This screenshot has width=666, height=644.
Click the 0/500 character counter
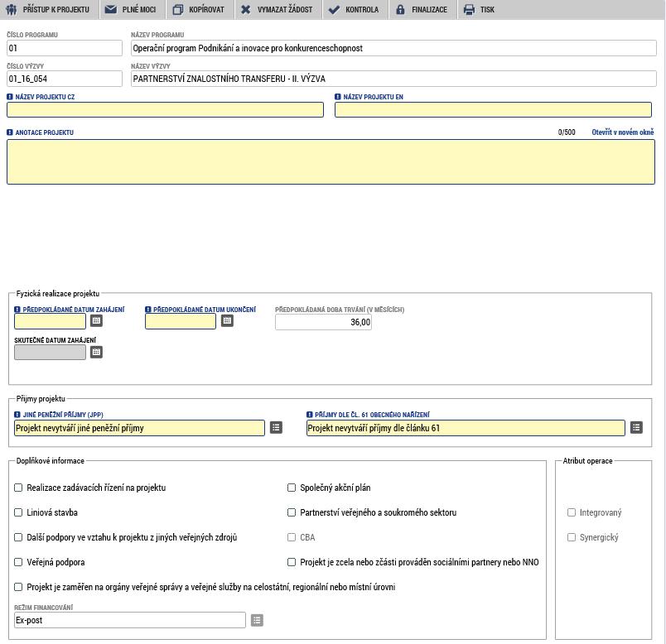pyautogui.click(x=567, y=132)
